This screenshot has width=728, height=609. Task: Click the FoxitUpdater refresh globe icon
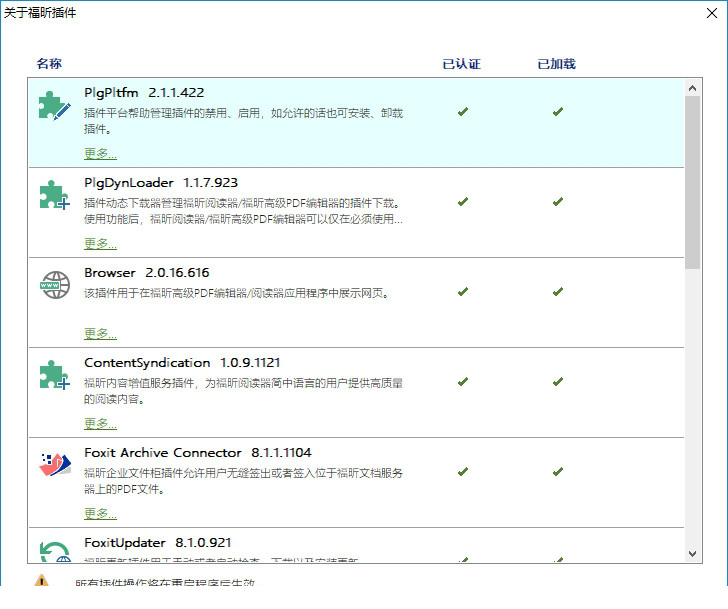click(x=55, y=551)
